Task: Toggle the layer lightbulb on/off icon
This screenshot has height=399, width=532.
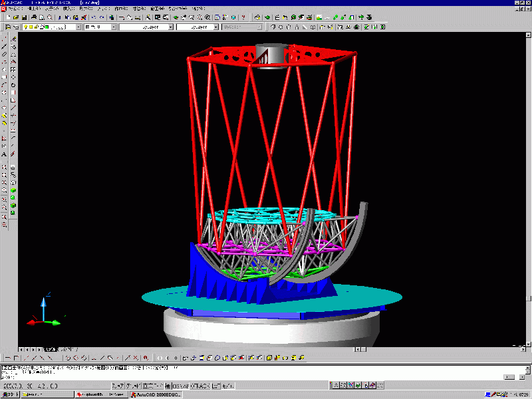Action: 25,27
